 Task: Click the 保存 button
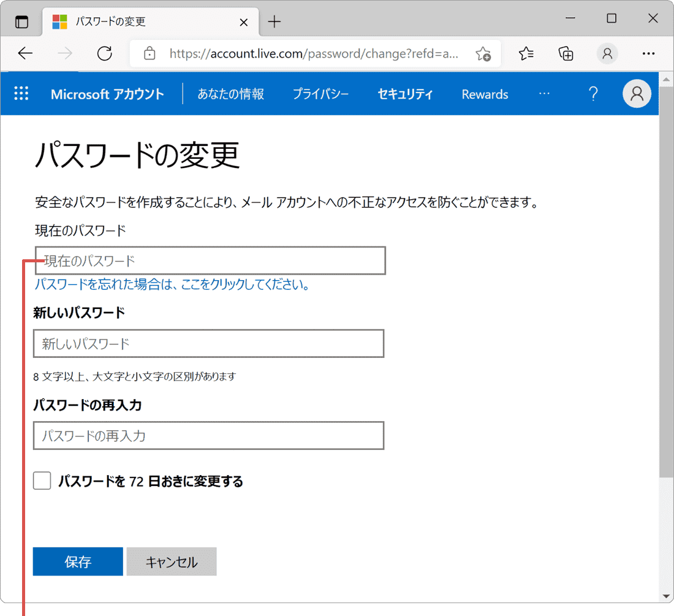coord(78,561)
